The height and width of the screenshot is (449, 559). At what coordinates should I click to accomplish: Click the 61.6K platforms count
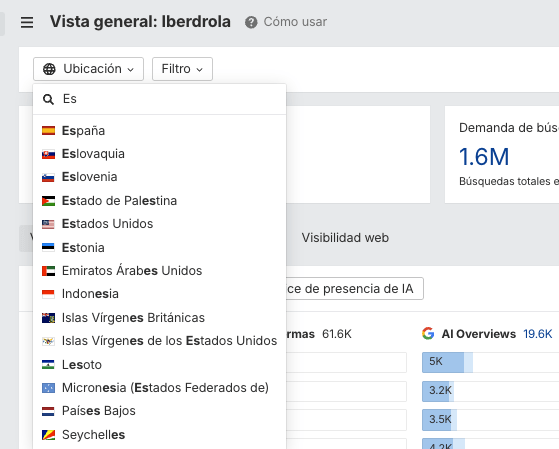pos(337,334)
